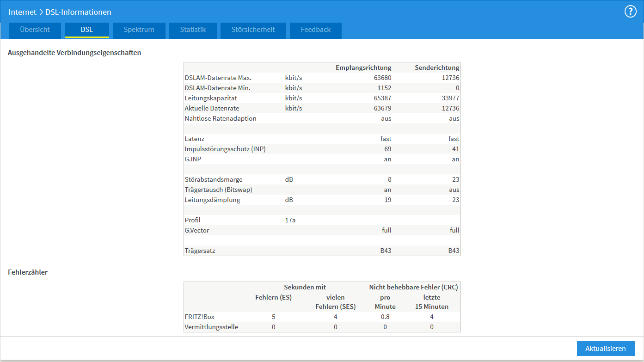The height and width of the screenshot is (362, 644).
Task: Click the Profil value 17a
Action: tap(290, 220)
